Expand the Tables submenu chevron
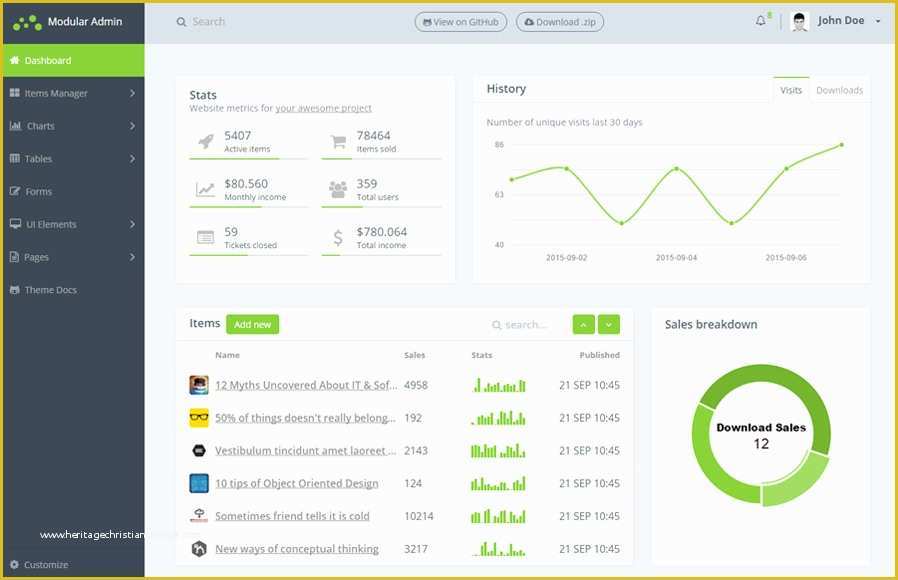The image size is (898, 580). (x=132, y=158)
